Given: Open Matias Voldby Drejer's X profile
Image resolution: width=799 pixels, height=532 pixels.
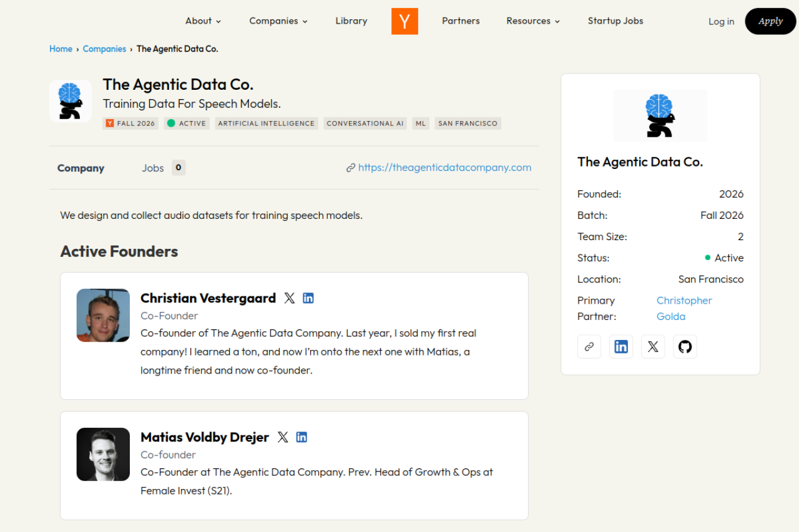Looking at the screenshot, I should [283, 437].
